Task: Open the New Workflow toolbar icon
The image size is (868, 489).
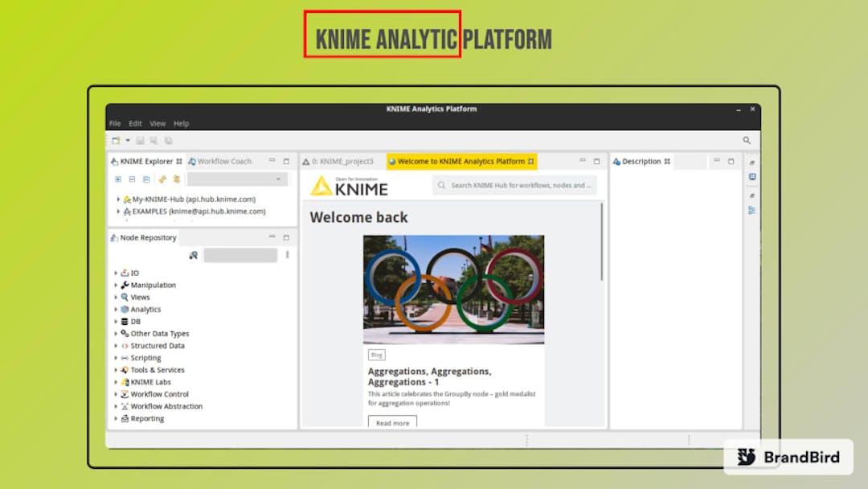Action: pyautogui.click(x=117, y=141)
